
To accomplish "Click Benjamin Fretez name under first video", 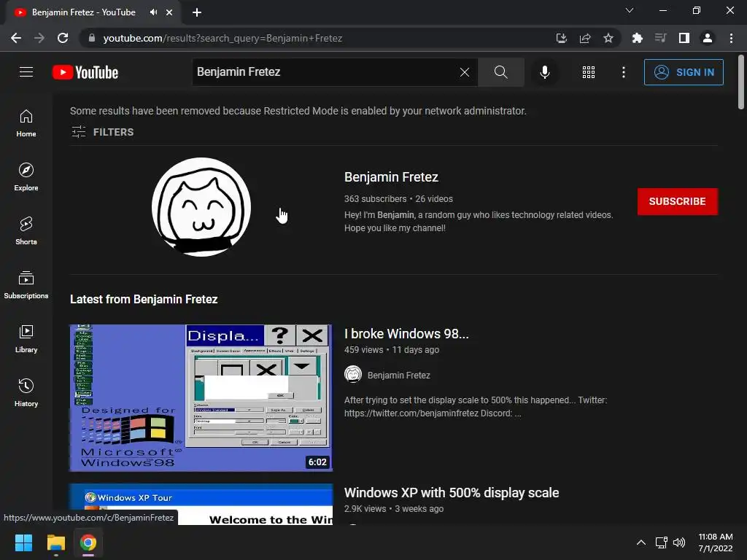I will point(399,376).
